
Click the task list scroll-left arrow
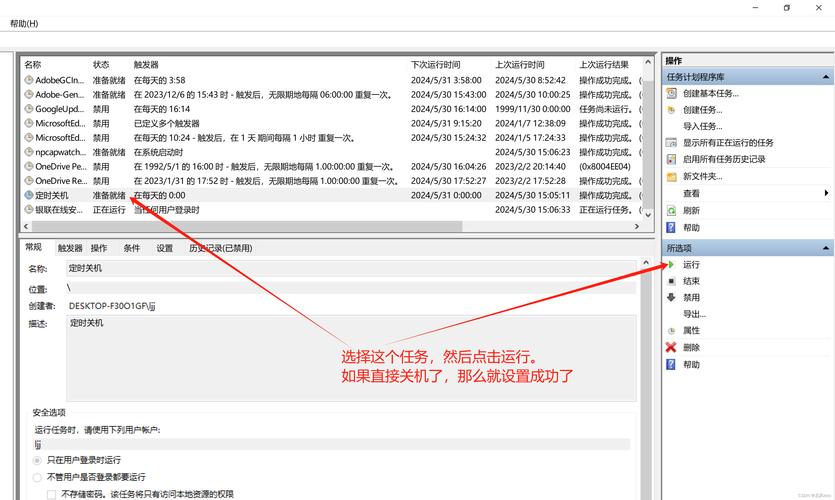[x=26, y=226]
